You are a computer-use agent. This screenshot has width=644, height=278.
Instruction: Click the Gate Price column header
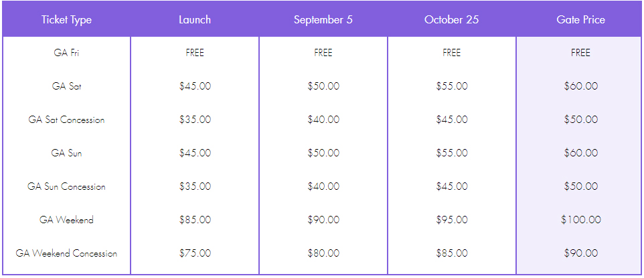(x=581, y=19)
